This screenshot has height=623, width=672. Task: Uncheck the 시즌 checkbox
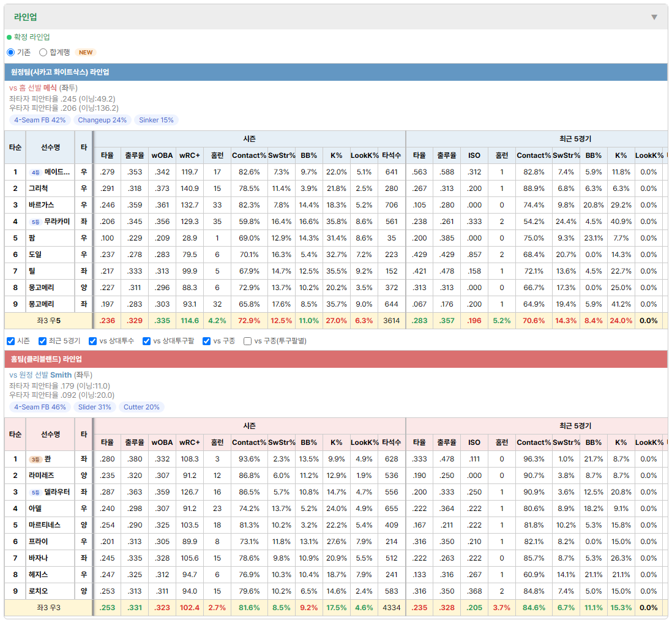pos(11,341)
